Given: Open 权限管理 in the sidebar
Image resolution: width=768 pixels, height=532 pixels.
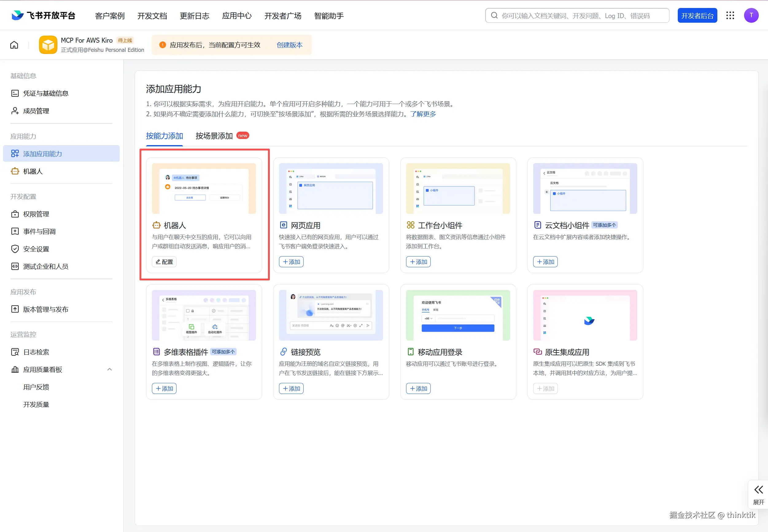Looking at the screenshot, I should [36, 214].
